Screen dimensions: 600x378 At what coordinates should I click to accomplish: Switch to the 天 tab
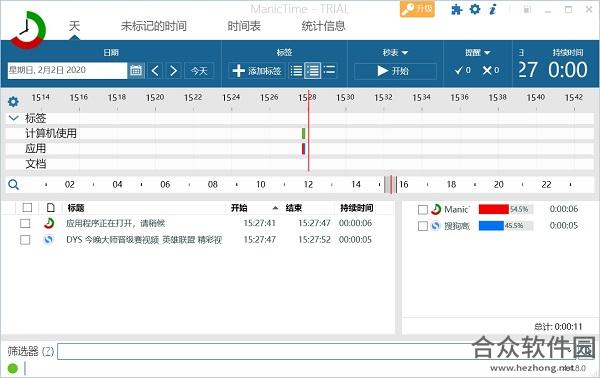tap(74, 26)
